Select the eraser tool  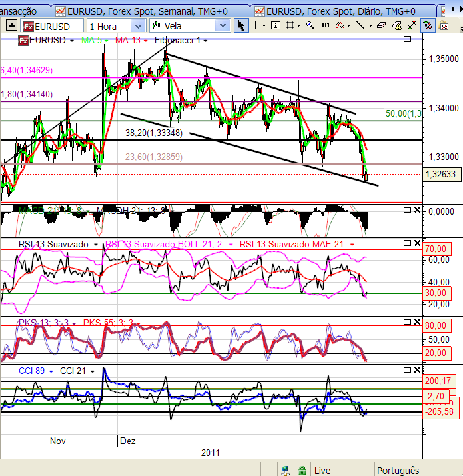pyautogui.click(x=381, y=25)
